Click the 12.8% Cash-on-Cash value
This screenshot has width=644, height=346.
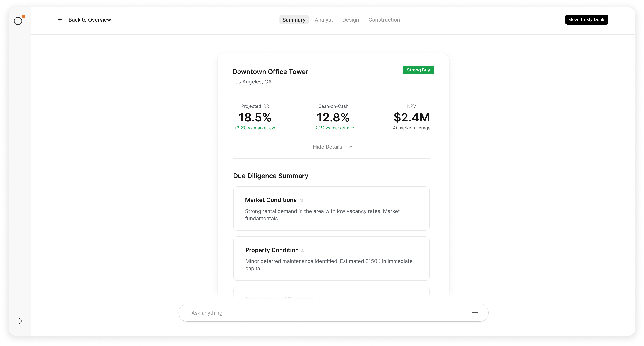pos(333,117)
